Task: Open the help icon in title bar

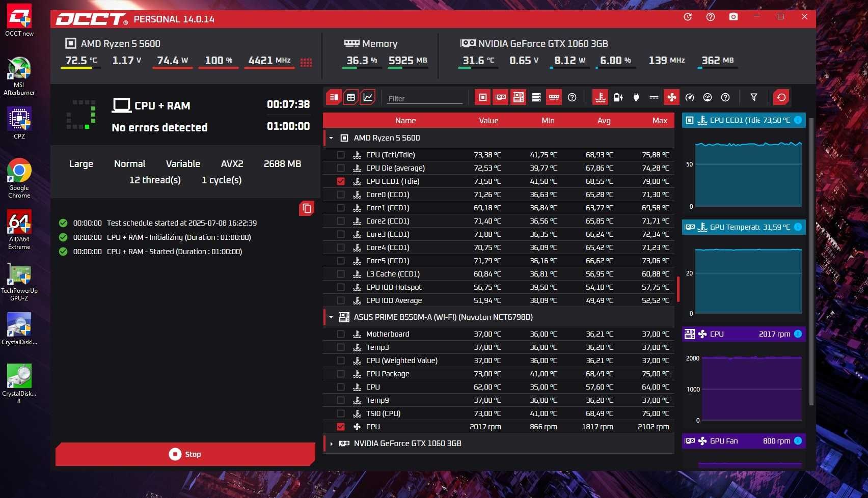Action: [711, 17]
